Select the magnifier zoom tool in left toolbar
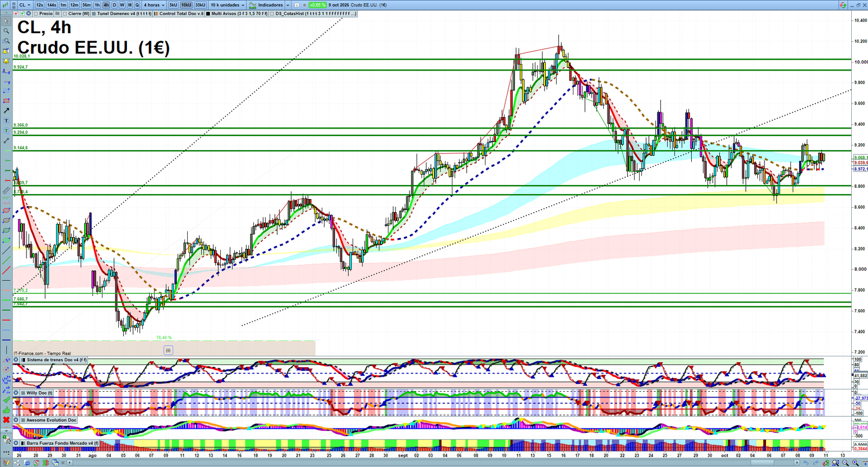Viewport: 868px width, 467px height. coord(7,30)
